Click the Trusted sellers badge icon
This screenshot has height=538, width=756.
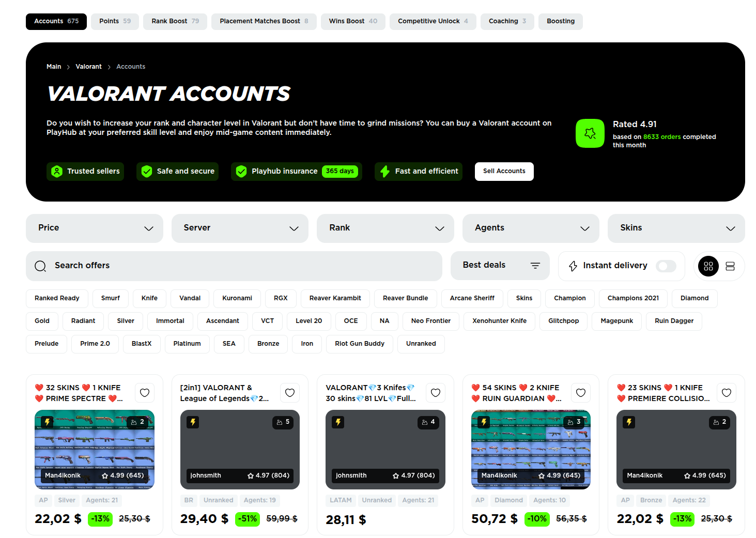pyautogui.click(x=57, y=171)
